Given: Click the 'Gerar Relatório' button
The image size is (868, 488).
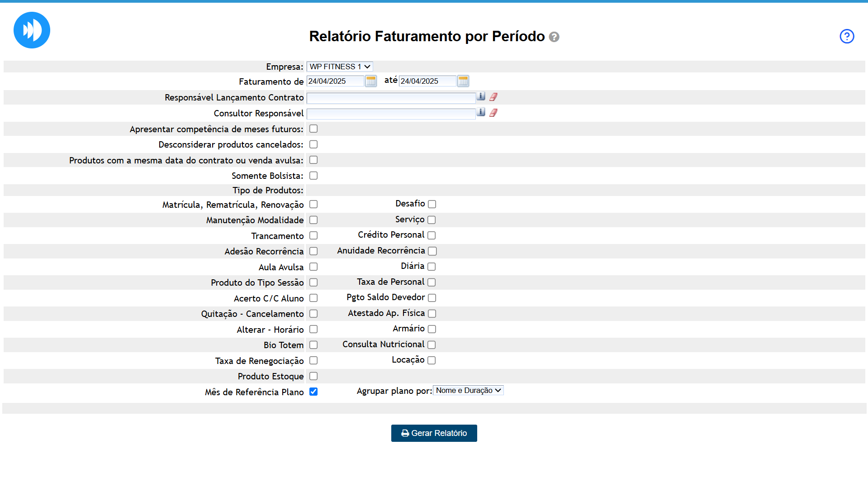Looking at the screenshot, I should (x=434, y=433).
